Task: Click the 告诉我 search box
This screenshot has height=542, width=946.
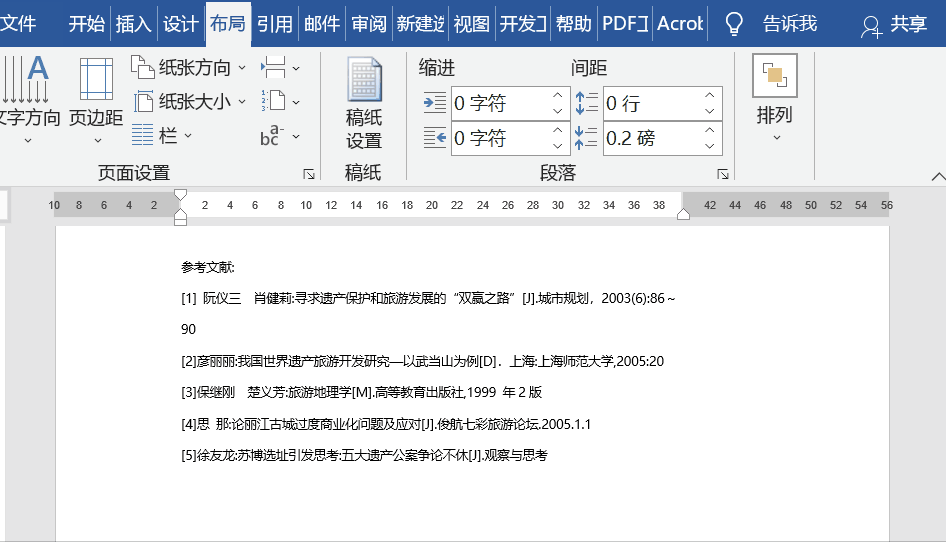Action: [x=790, y=24]
